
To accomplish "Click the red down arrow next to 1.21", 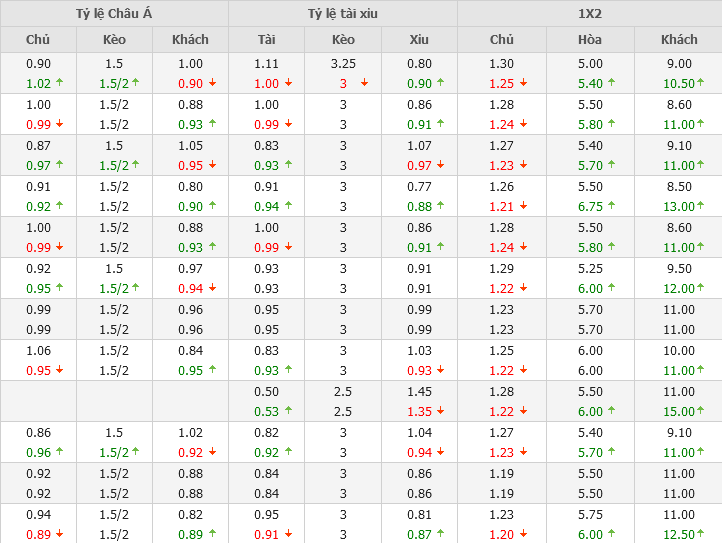I will 524,207.
